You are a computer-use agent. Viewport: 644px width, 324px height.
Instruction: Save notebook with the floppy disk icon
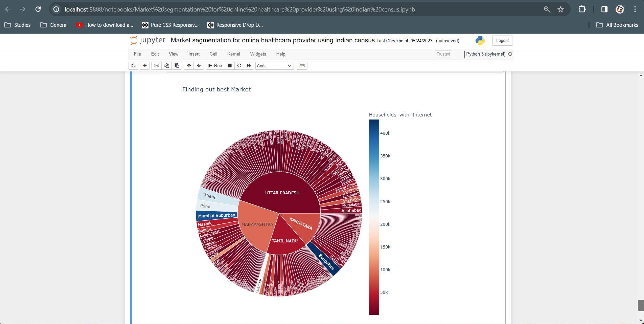click(x=134, y=66)
